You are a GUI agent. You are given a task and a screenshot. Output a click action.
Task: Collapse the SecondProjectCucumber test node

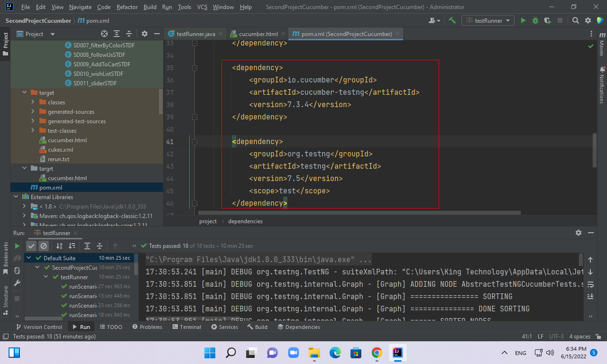38,267
